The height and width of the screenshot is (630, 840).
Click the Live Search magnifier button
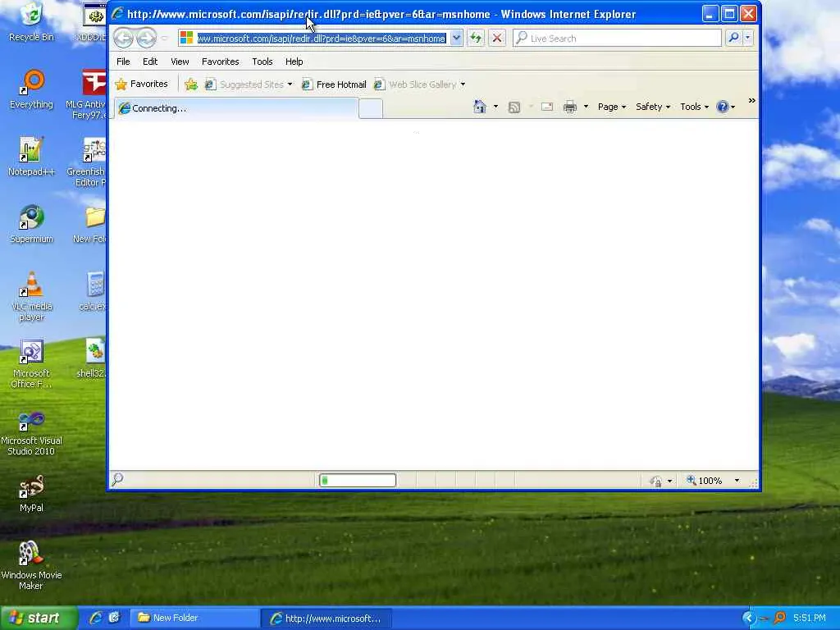click(x=733, y=38)
